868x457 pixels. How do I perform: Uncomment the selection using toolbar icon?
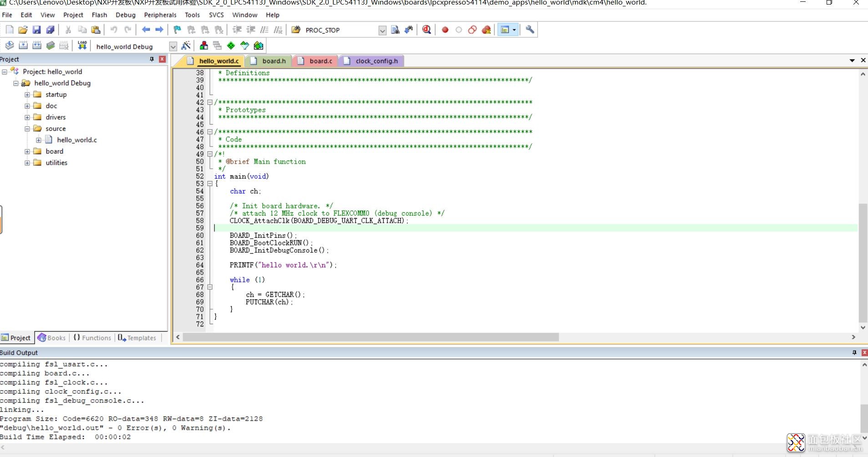(278, 30)
